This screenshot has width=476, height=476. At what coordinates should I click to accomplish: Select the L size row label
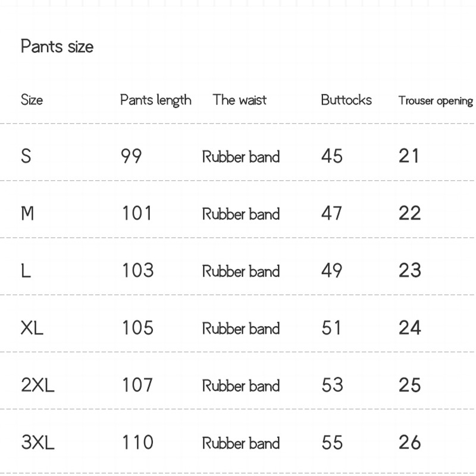pyautogui.click(x=26, y=271)
